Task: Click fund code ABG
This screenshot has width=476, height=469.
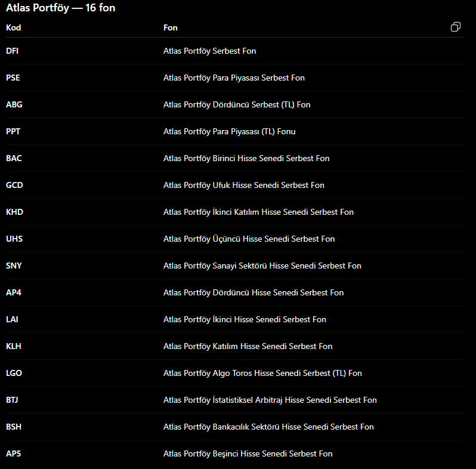Action: tap(14, 104)
